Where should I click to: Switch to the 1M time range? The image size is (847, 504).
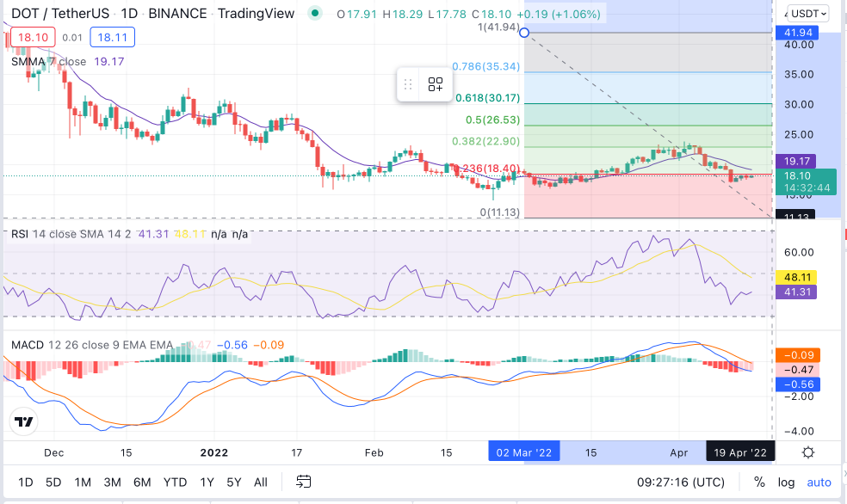pyautogui.click(x=83, y=482)
